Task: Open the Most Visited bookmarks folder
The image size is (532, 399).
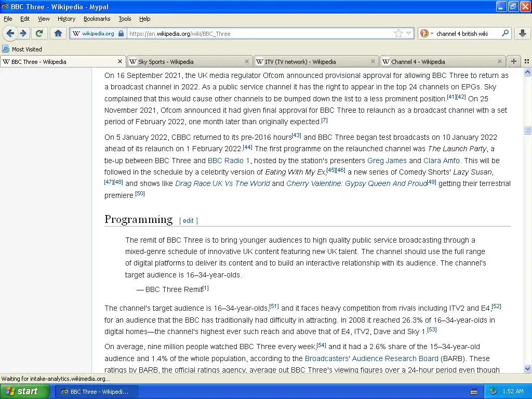Action: click(22, 49)
